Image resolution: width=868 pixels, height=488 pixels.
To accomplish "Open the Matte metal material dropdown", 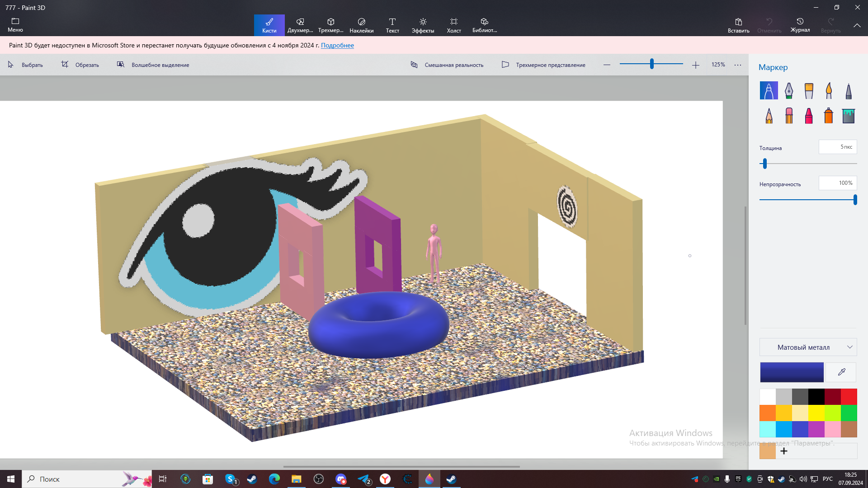I will click(x=808, y=347).
